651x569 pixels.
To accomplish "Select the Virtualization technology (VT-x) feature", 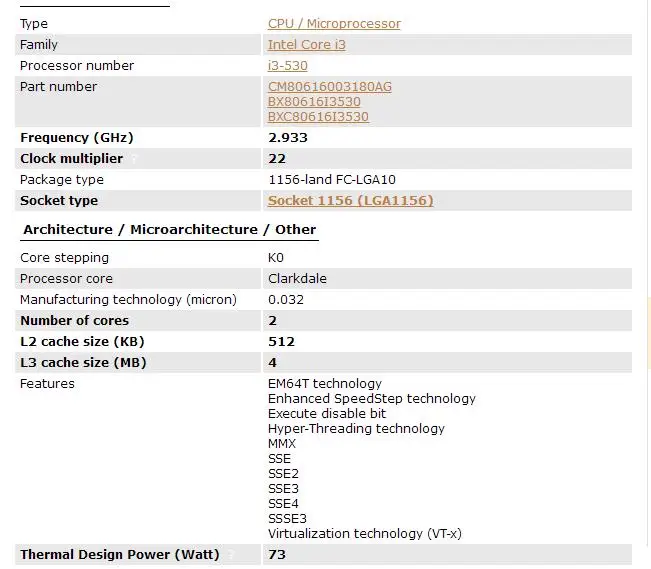I will (365, 533).
